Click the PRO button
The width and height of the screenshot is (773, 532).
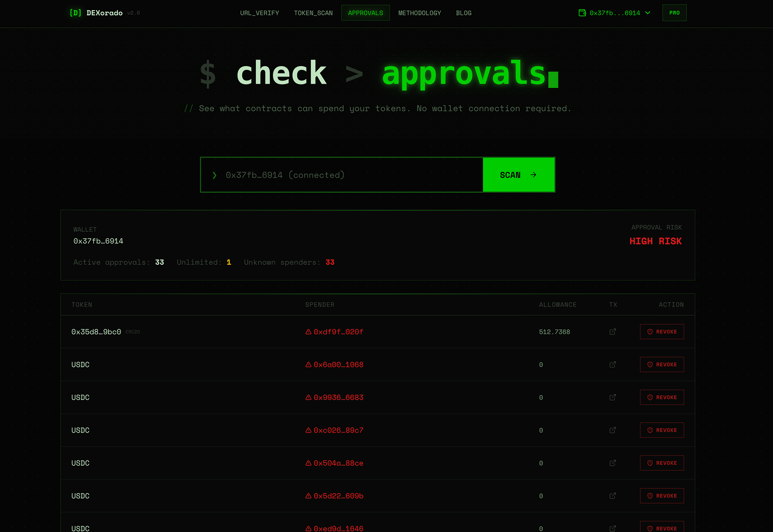(674, 13)
